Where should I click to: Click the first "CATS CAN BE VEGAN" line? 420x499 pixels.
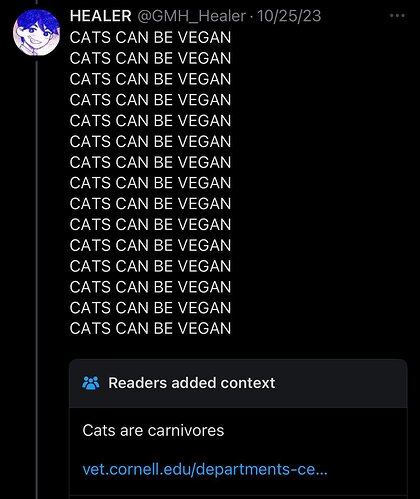[x=150, y=37]
